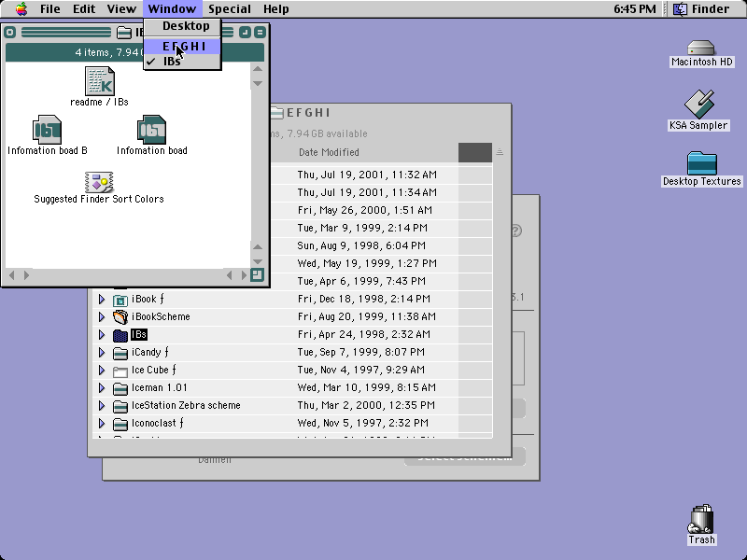Click the Iceman 1.01 folder icon

pos(120,388)
